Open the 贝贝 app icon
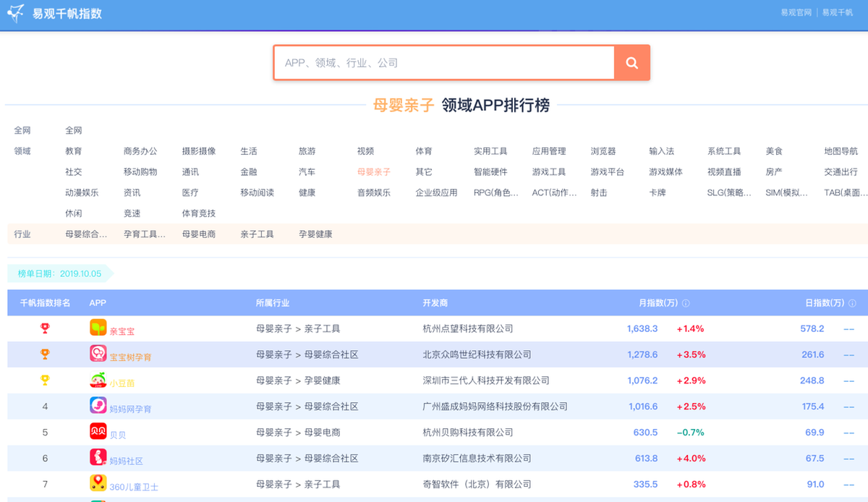 point(98,432)
